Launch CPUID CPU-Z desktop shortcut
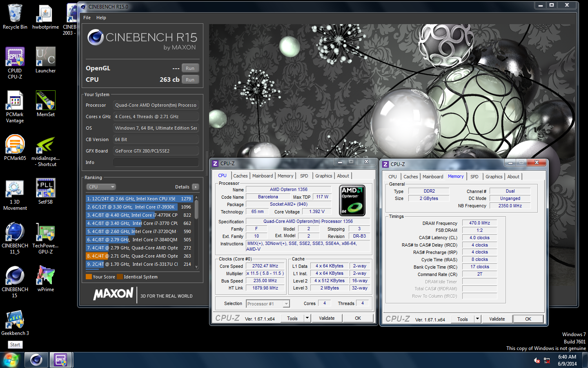The height and width of the screenshot is (368, 588). [x=15, y=63]
